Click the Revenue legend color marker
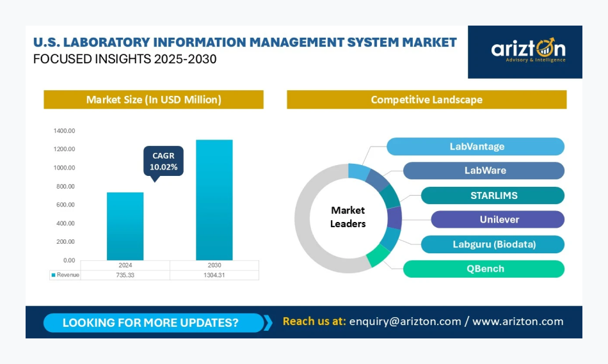The width and height of the screenshot is (608, 364). coord(52,275)
